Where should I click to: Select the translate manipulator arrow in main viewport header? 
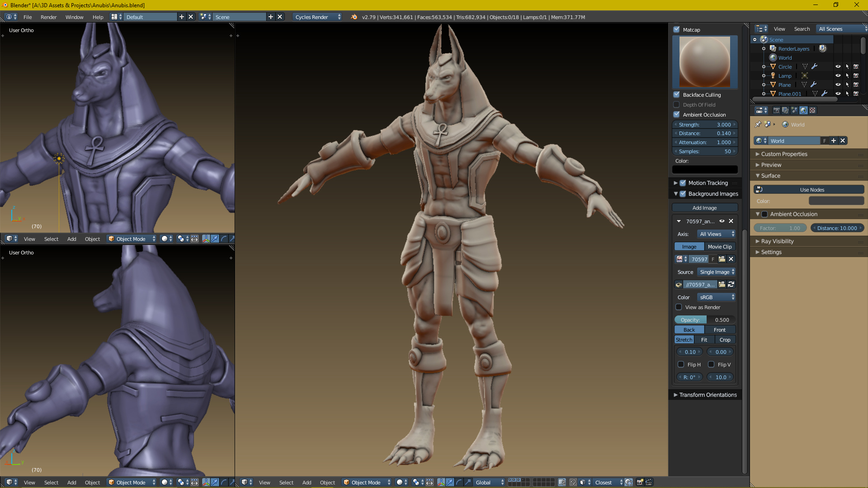[x=450, y=482]
